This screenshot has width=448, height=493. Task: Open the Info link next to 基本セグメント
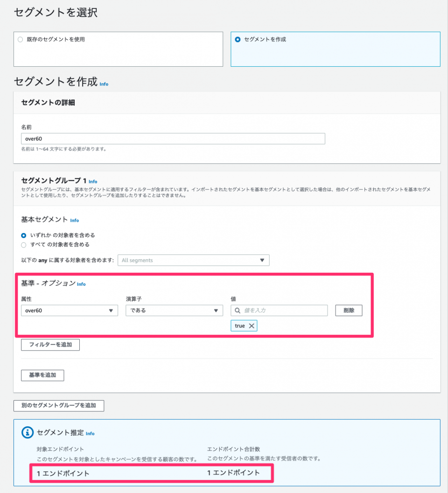[74, 220]
